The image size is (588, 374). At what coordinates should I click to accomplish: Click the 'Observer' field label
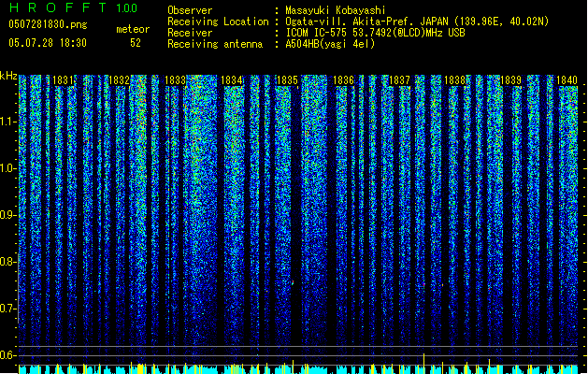(x=190, y=10)
